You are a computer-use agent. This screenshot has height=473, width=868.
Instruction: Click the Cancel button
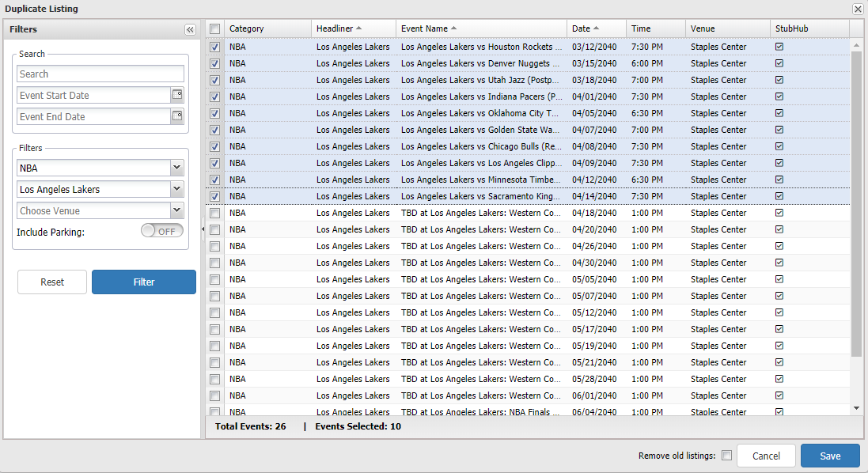coord(766,456)
